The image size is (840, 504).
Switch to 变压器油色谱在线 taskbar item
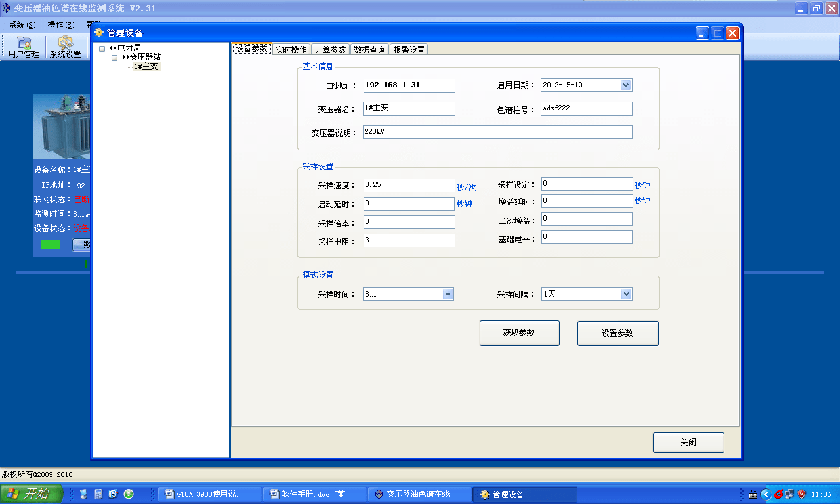(419, 494)
